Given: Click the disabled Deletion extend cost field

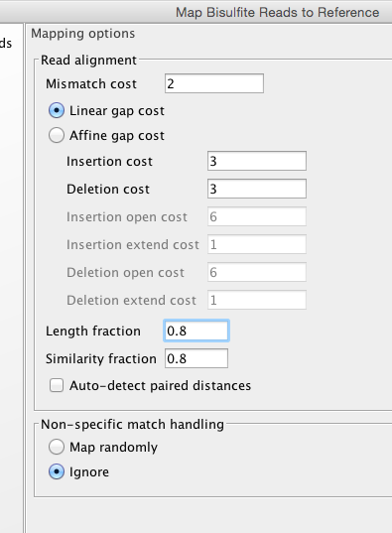Looking at the screenshot, I should [257, 300].
